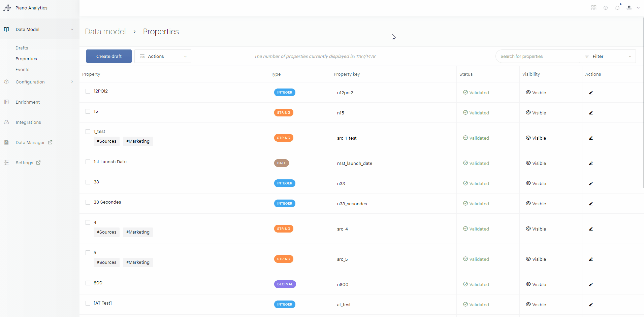Image resolution: width=644 pixels, height=317 pixels.
Task: Expand the Filter dropdown
Action: [x=607, y=56]
